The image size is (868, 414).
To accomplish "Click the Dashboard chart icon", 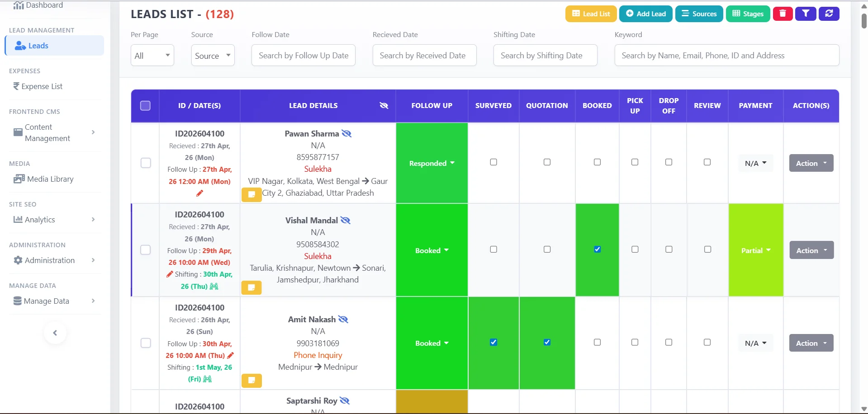I will (x=19, y=5).
